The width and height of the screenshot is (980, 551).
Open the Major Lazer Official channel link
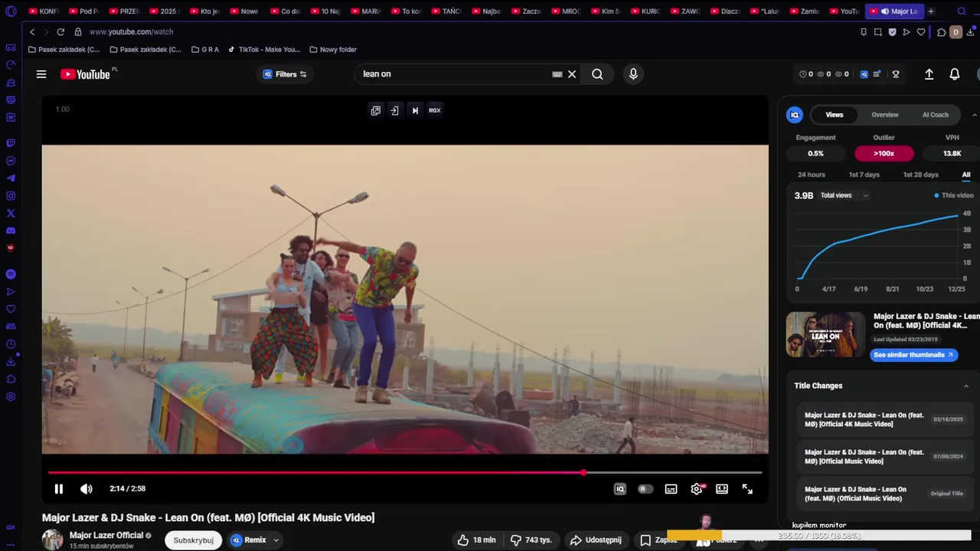[106, 535]
